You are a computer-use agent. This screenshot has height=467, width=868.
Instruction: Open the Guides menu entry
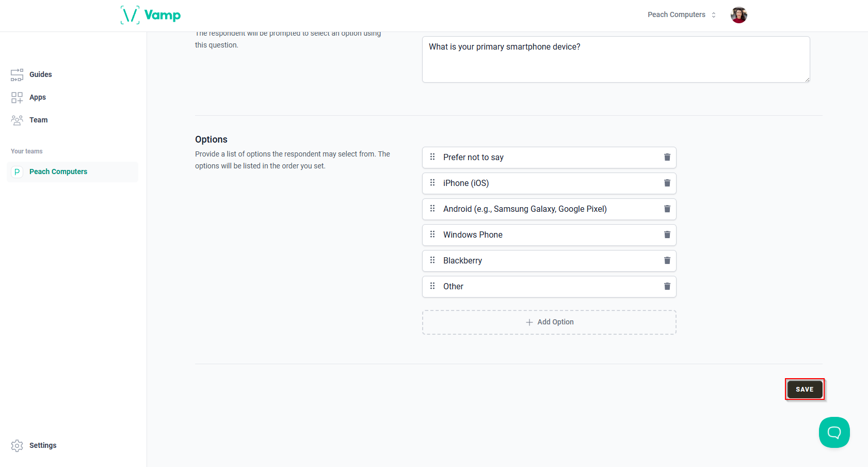40,74
